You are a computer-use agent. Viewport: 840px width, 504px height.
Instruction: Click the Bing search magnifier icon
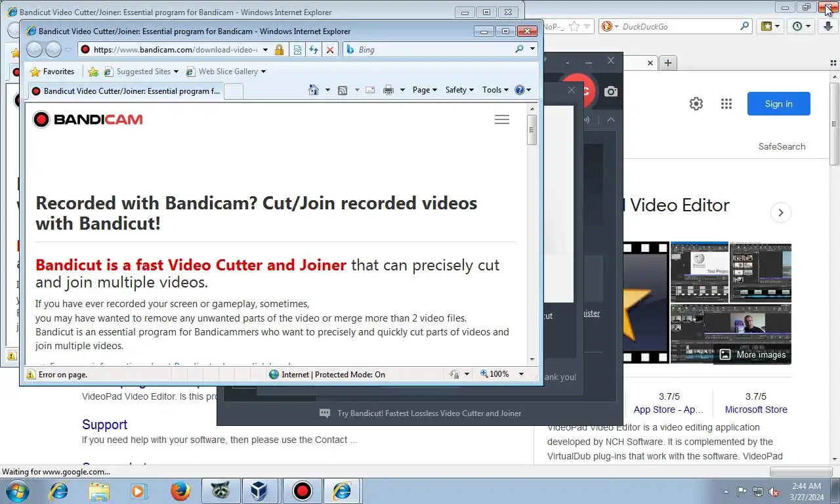click(519, 49)
